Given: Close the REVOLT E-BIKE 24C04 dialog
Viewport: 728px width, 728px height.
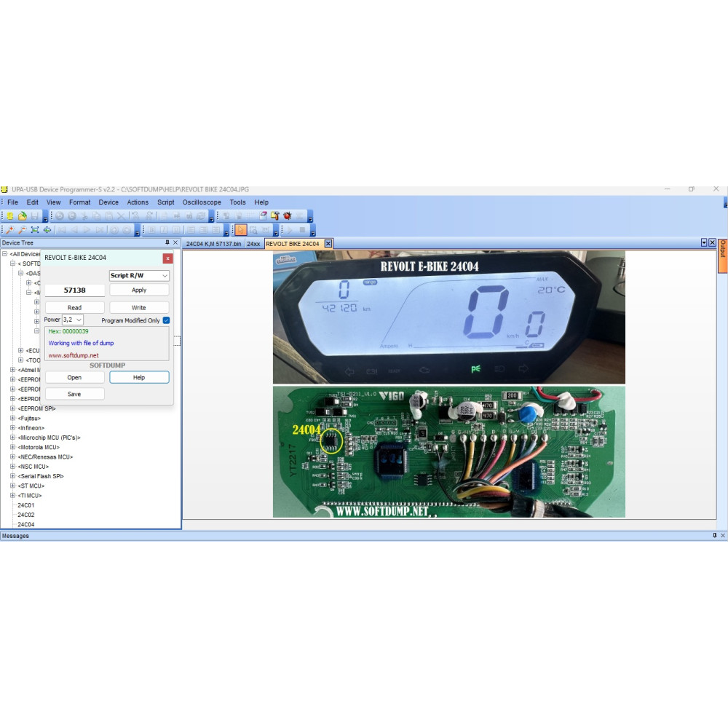Looking at the screenshot, I should [x=167, y=258].
